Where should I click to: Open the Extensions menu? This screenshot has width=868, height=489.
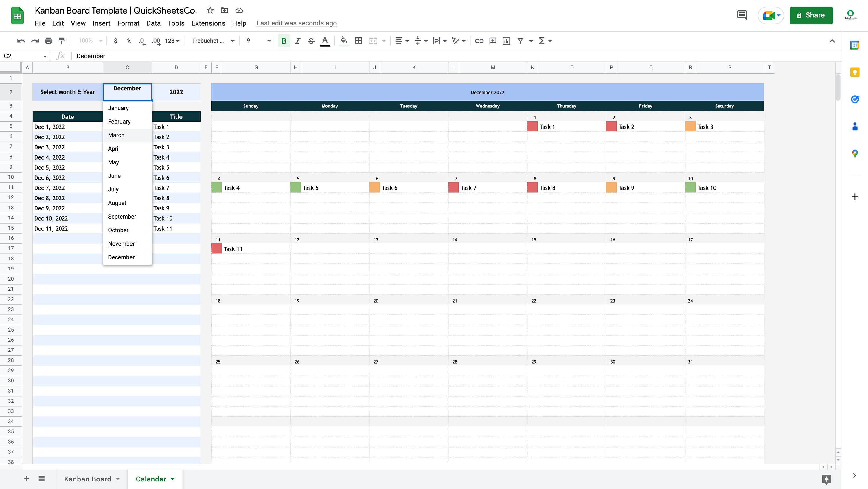[x=208, y=23]
